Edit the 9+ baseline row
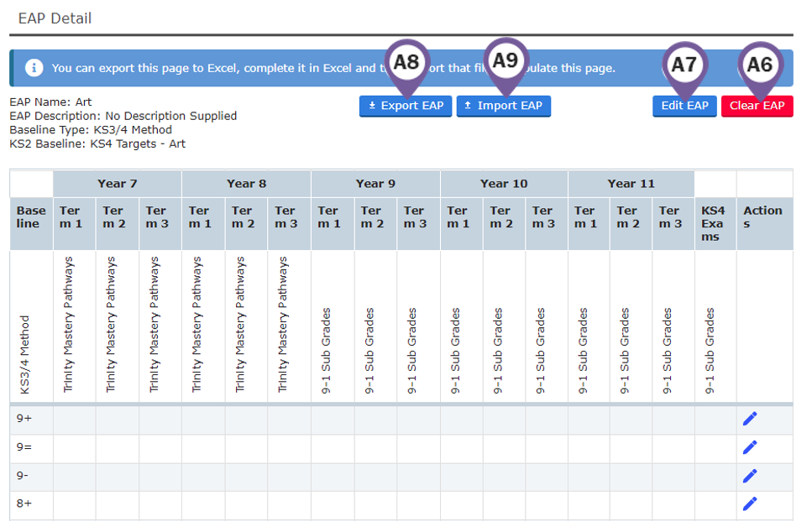 point(749,417)
